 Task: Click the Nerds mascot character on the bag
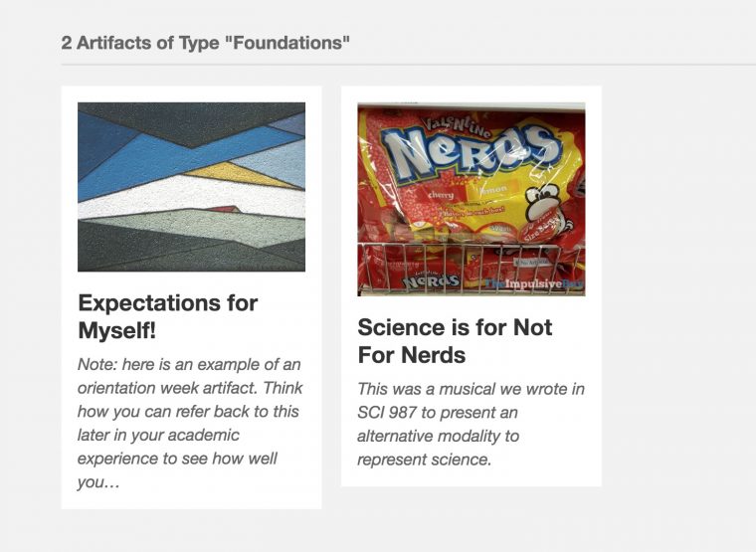click(x=546, y=212)
